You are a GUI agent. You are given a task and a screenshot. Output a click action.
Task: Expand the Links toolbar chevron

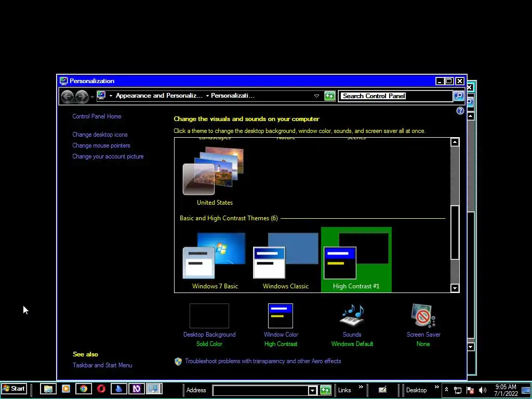[361, 387]
